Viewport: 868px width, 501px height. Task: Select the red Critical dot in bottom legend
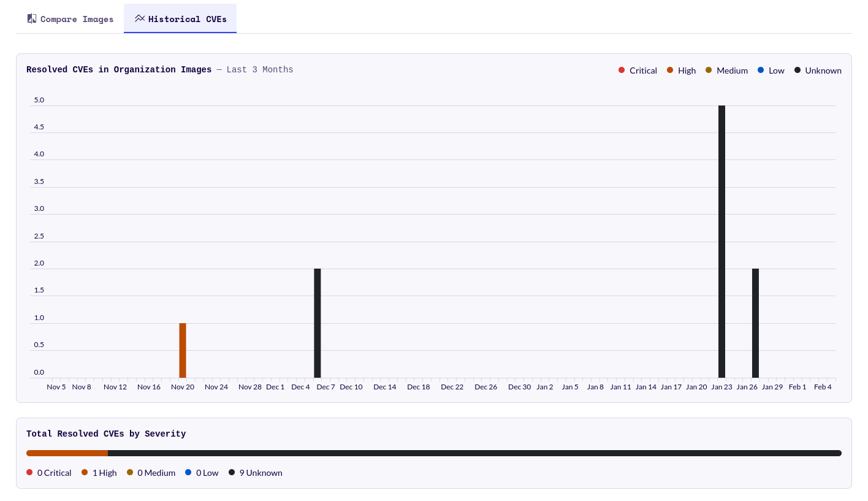[29, 472]
